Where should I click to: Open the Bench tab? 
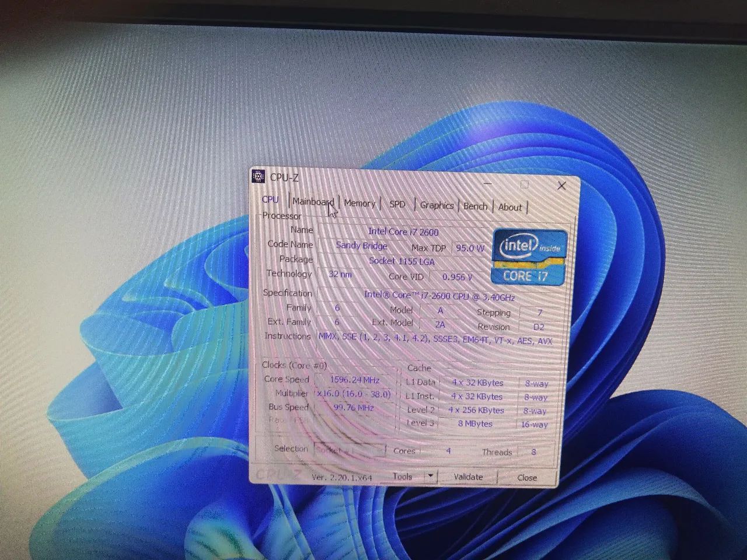pos(475,206)
